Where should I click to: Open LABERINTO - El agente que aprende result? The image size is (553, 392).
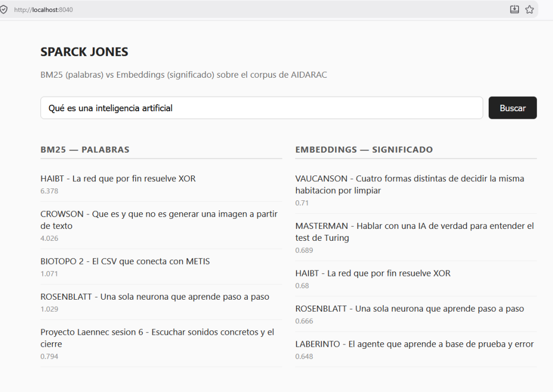[x=414, y=344]
